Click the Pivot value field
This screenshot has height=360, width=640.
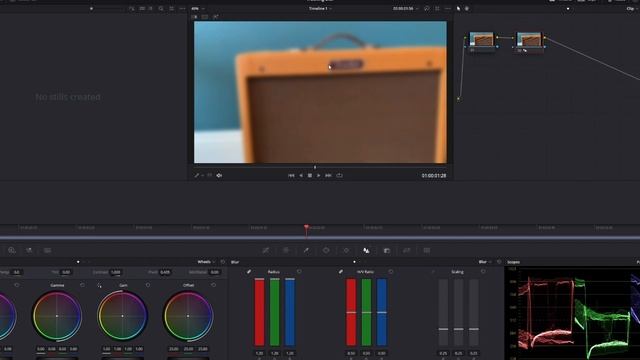click(x=165, y=272)
